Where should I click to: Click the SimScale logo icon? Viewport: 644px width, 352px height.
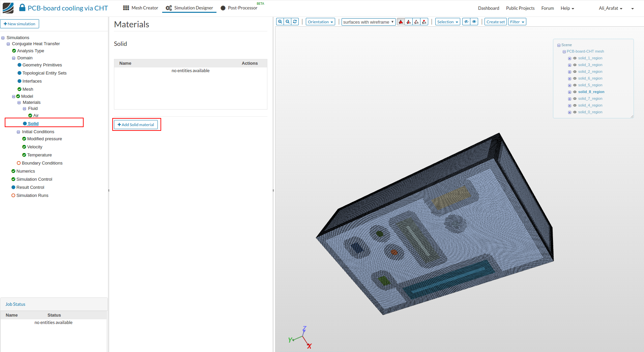pos(8,8)
